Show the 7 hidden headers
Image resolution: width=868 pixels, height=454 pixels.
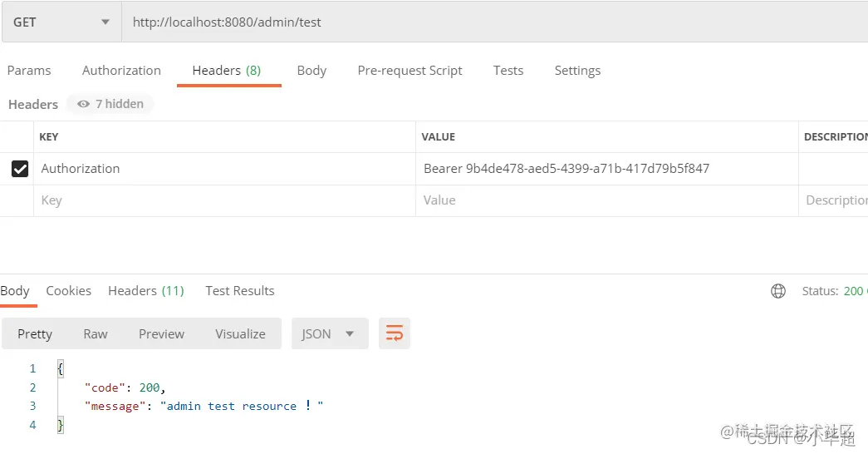(x=110, y=104)
